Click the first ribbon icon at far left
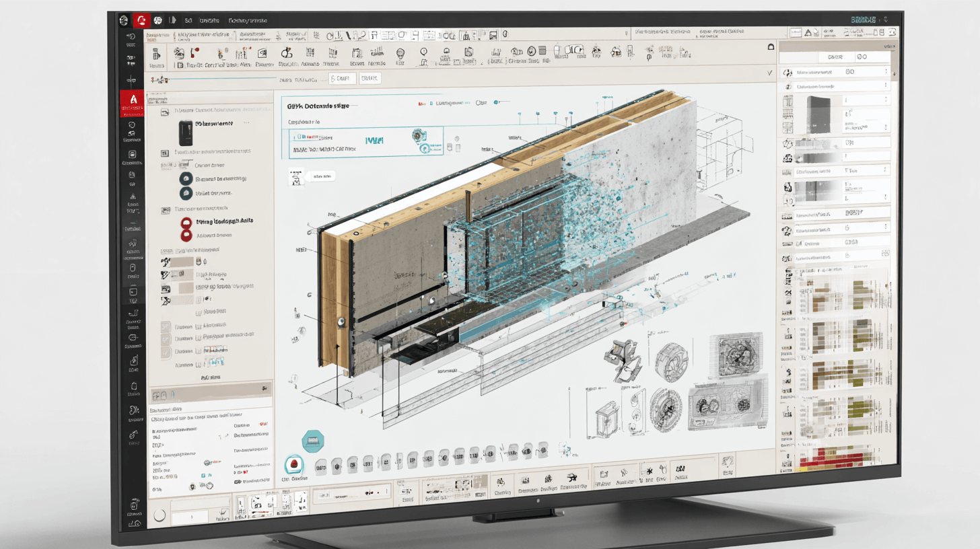The height and width of the screenshot is (549, 980). point(156,55)
